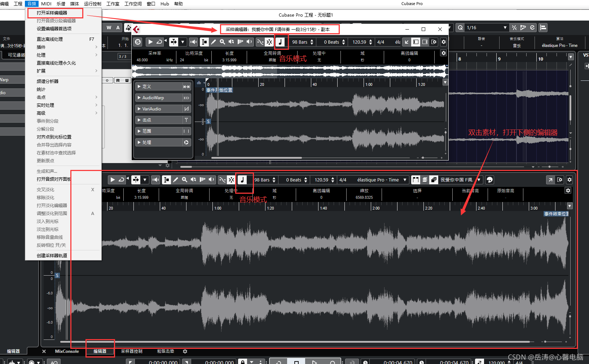589x364 pixels.
Task: Toggle audition loop in Sample Editor window
Action: [159, 42]
